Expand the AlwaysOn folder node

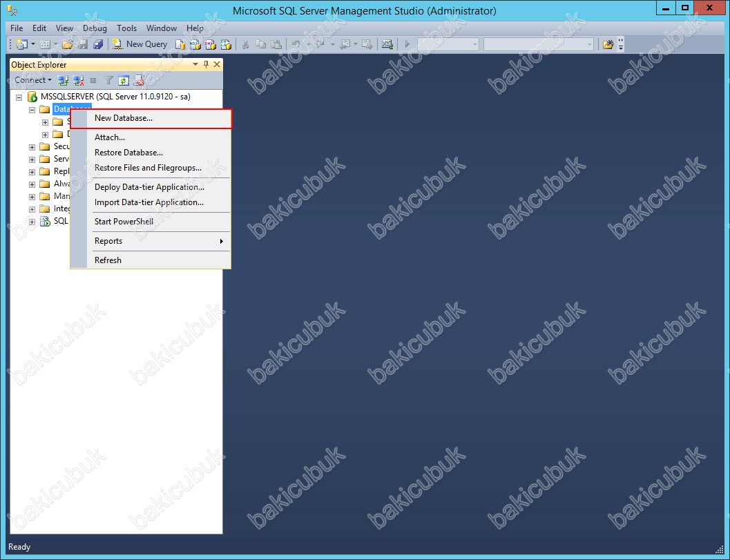pos(32,184)
